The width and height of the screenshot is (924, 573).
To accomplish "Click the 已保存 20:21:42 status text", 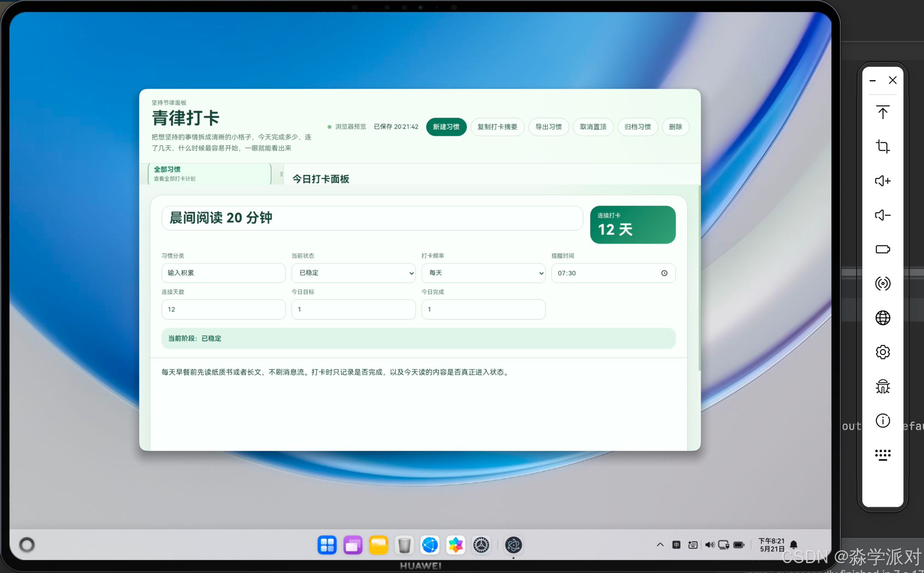I will [396, 127].
